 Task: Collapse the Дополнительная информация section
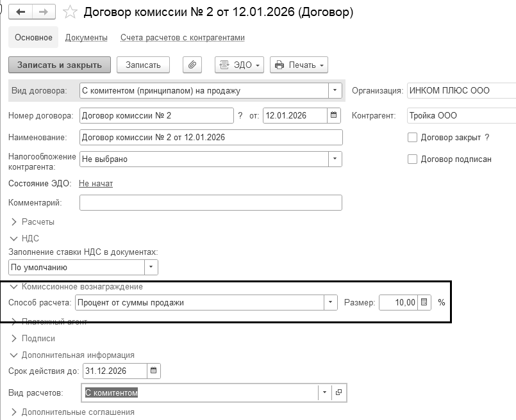(72, 355)
